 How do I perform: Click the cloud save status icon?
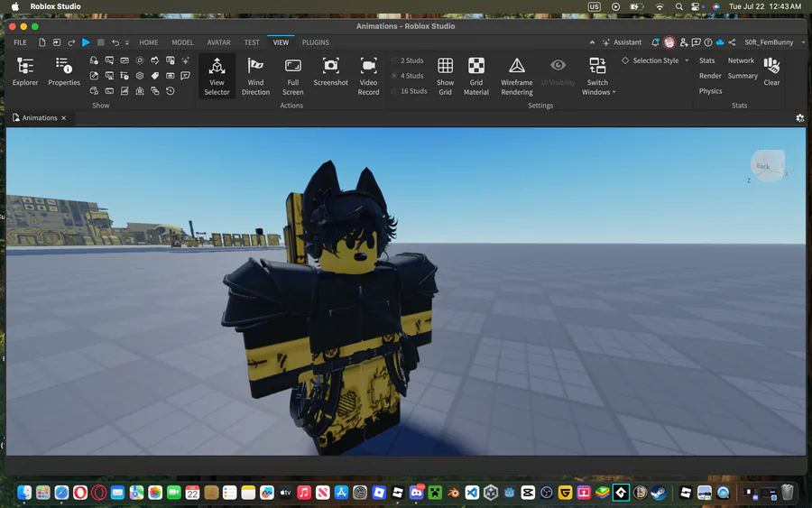pos(720,42)
